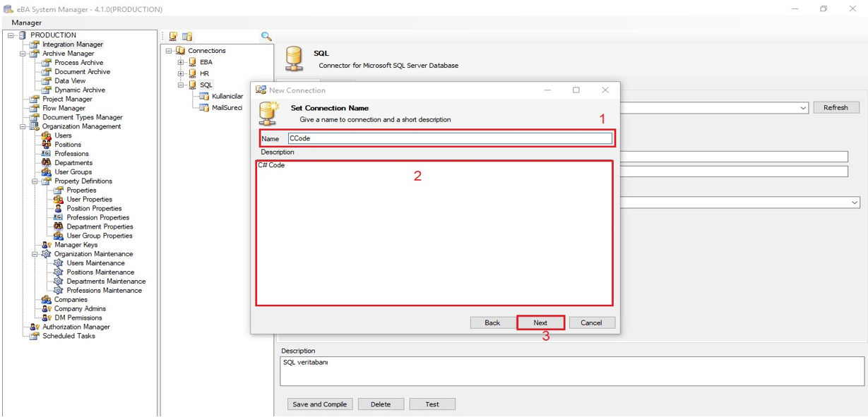Select the Properties tree item
868x417 pixels.
pyautogui.click(x=81, y=191)
